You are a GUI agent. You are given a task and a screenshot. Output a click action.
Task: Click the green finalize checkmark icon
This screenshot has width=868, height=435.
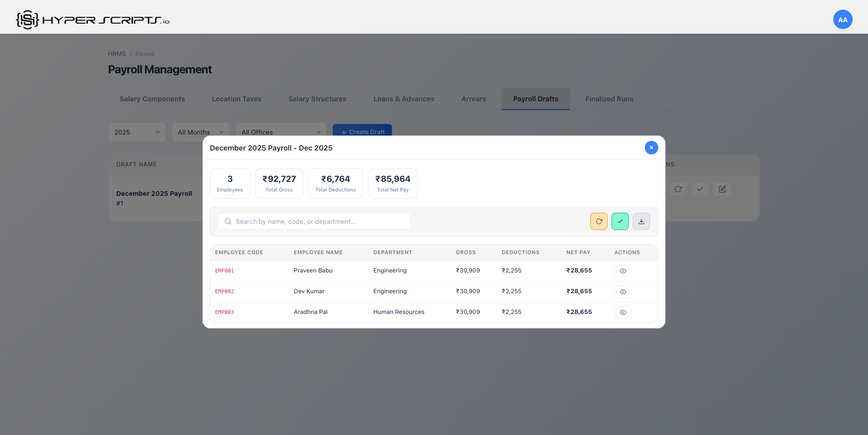[x=620, y=221]
